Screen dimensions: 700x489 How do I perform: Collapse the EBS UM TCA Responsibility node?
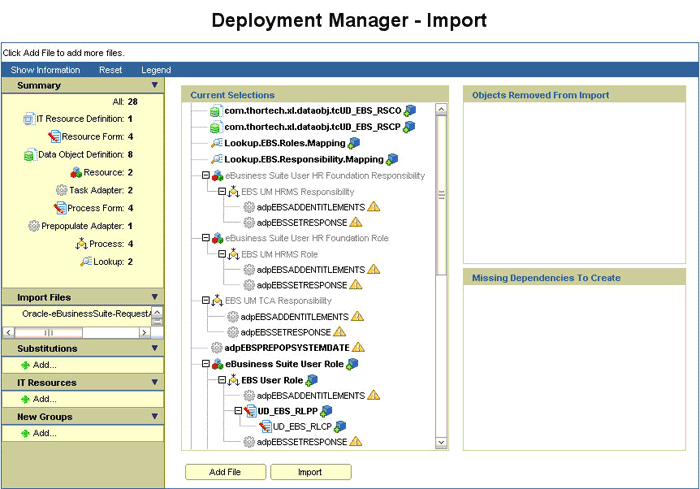205,300
